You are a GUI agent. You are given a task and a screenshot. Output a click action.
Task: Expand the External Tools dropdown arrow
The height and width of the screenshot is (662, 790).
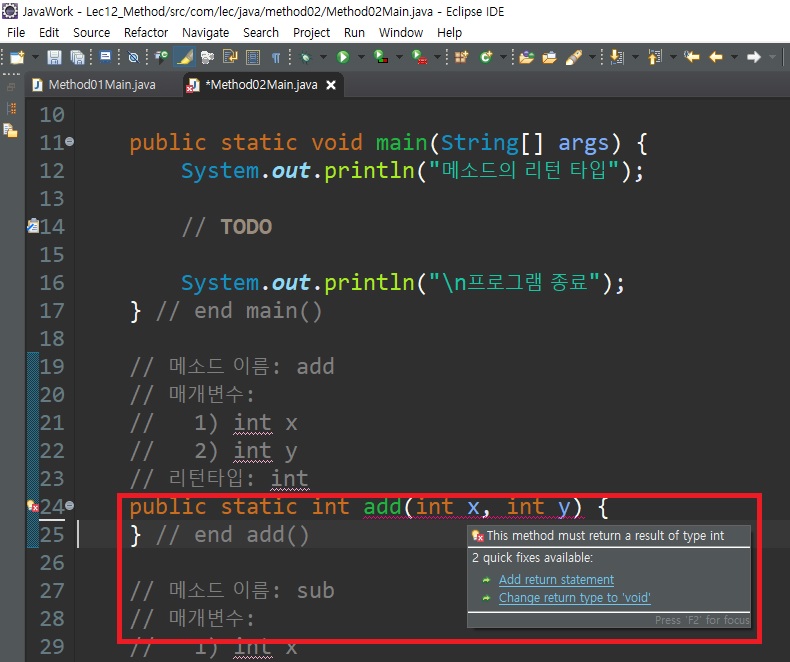pyautogui.click(x=437, y=57)
